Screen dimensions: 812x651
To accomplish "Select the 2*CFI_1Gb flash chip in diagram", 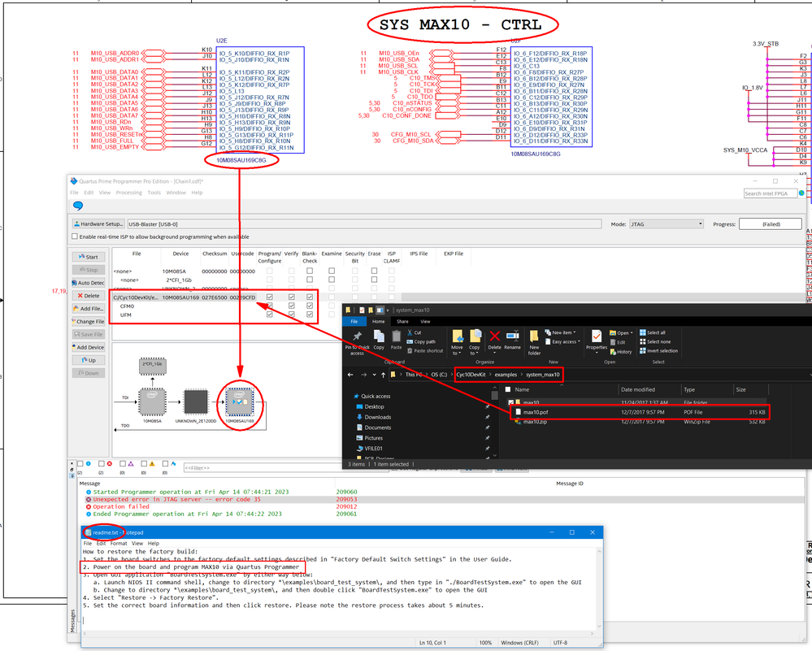I will pos(152,366).
